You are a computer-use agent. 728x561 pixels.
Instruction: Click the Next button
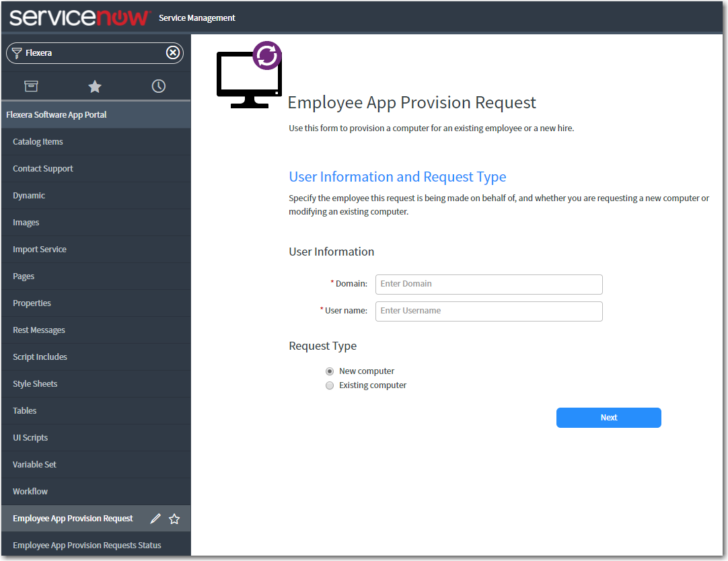[608, 417]
